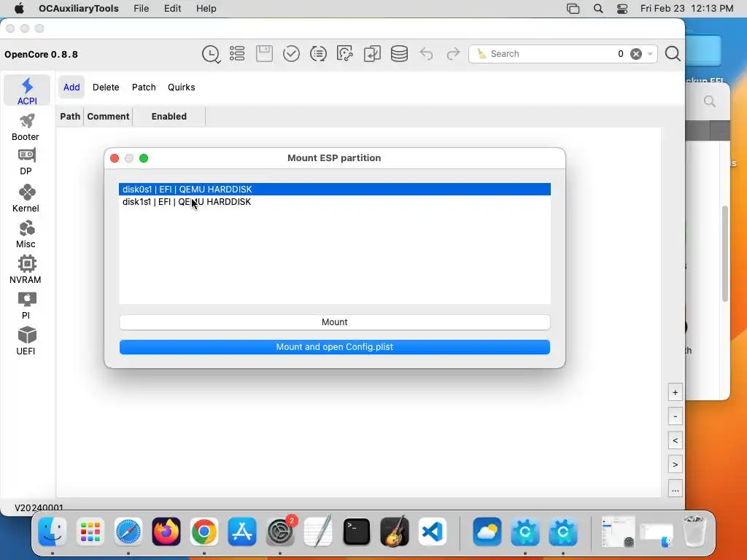Go to the UEFI sidebar section
The width and height of the screenshot is (747, 560).
pos(26,341)
